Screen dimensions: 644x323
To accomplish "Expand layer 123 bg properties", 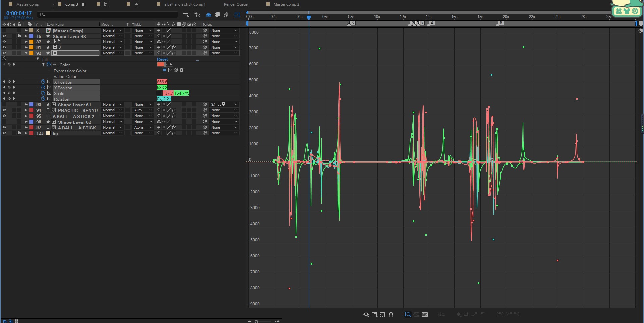I will pyautogui.click(x=26, y=133).
